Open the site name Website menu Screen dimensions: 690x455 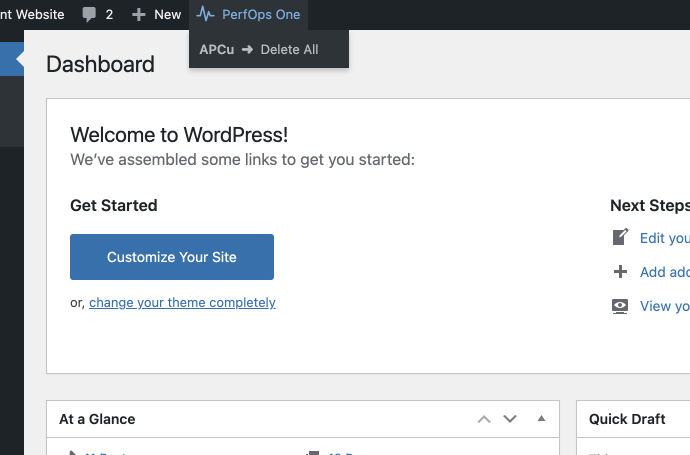(x=32, y=15)
